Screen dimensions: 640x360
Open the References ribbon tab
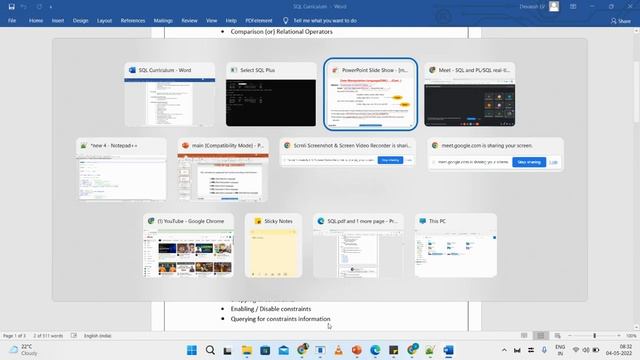[x=133, y=20]
